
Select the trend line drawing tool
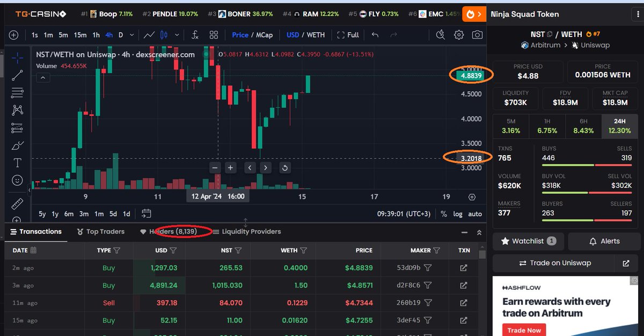[x=17, y=75]
